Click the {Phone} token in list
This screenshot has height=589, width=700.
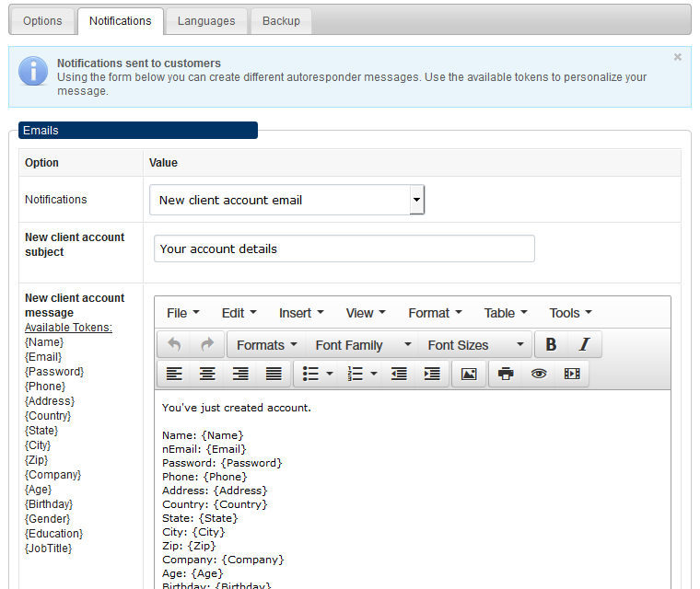click(45, 387)
